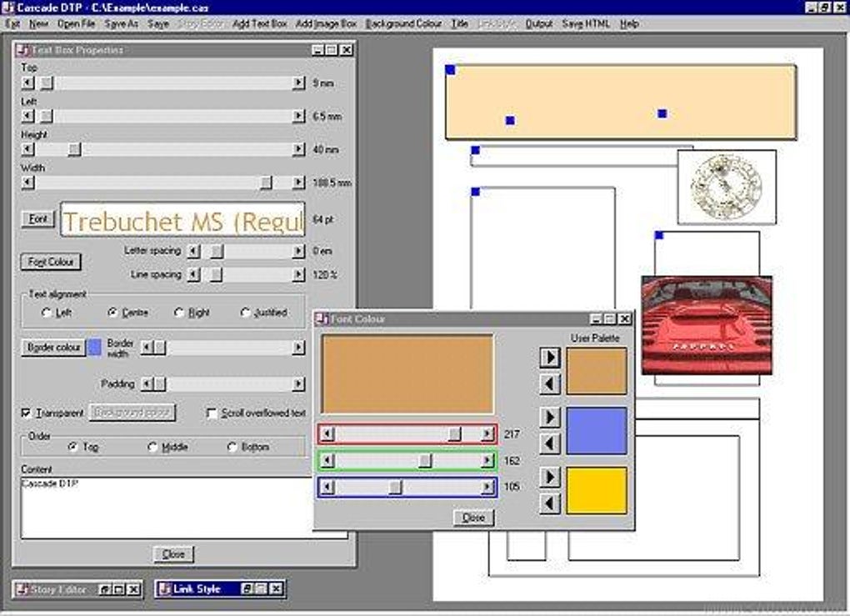Screen dimensions: 850x616
Task: Select Right text alignment
Action: tap(192, 313)
